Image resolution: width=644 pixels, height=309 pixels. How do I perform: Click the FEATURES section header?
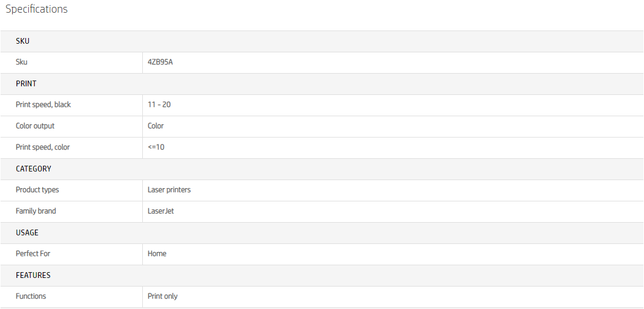coord(33,276)
